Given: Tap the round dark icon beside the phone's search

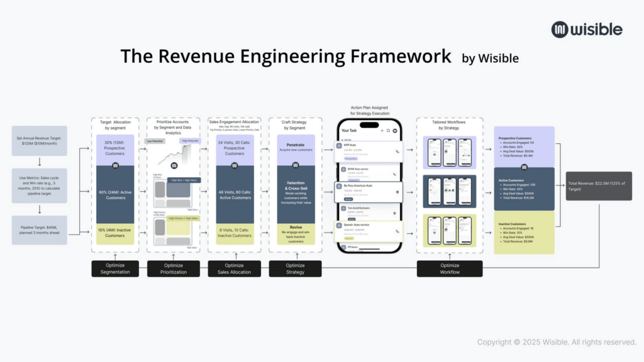Looking at the screenshot, I should click(395, 131).
